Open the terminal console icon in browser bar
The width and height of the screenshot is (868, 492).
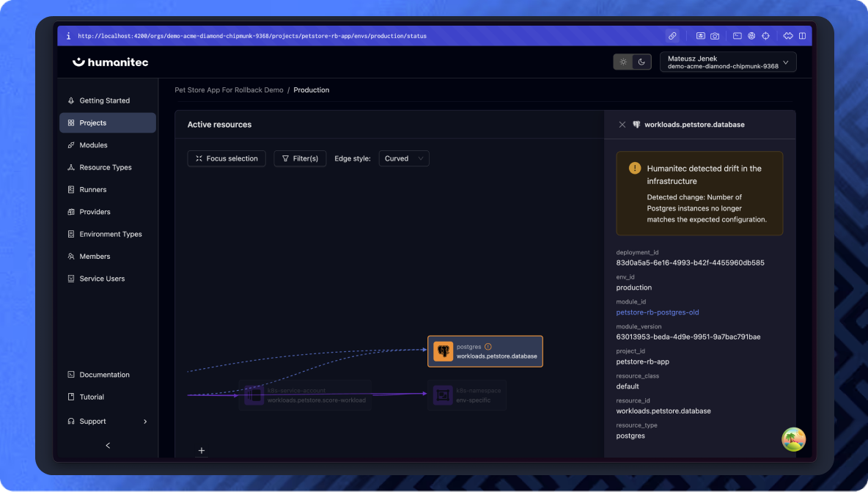[738, 36]
